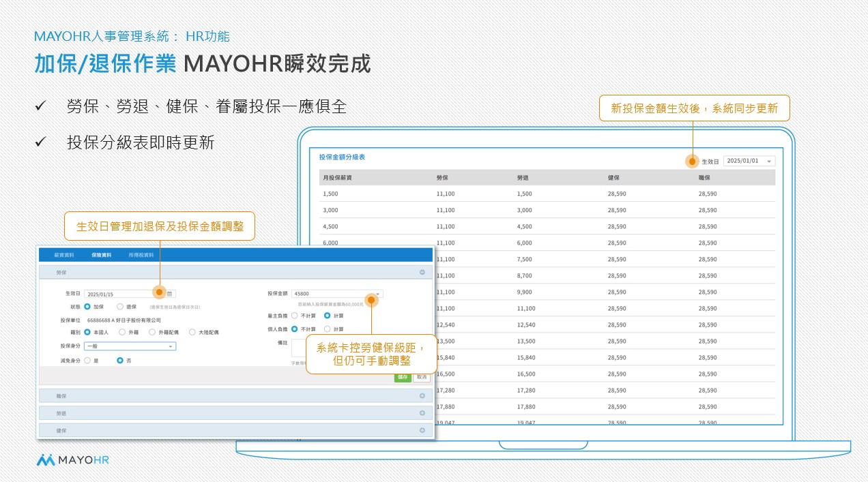This screenshot has height=482, width=868.
Task: Click into the 備註 text area
Action: (298, 348)
